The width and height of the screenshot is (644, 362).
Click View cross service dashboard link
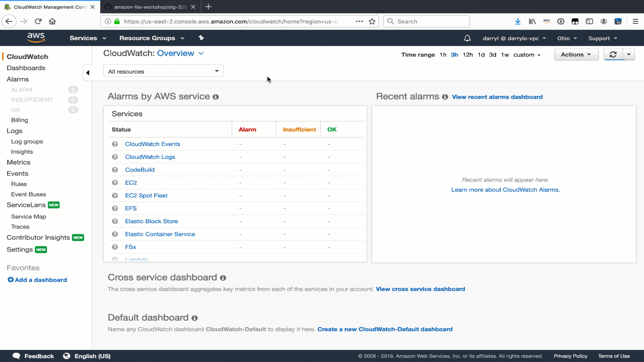click(x=420, y=289)
